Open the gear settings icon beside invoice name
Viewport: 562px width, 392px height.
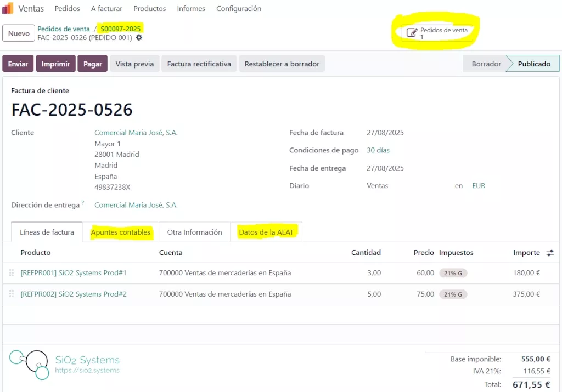(139, 38)
